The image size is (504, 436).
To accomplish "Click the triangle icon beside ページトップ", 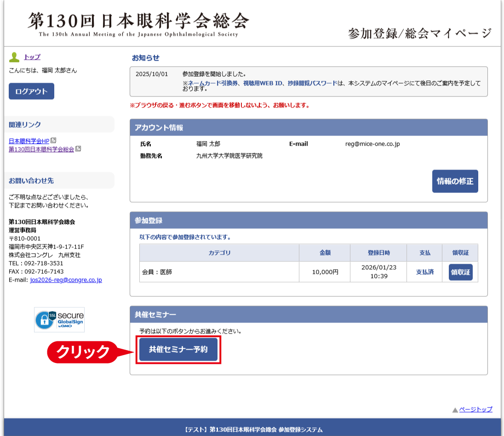I will [455, 410].
